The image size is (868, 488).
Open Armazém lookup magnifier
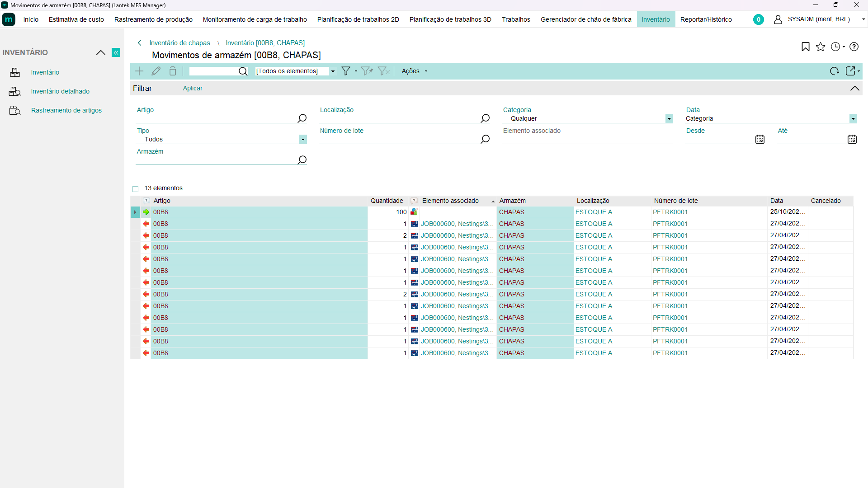(302, 160)
